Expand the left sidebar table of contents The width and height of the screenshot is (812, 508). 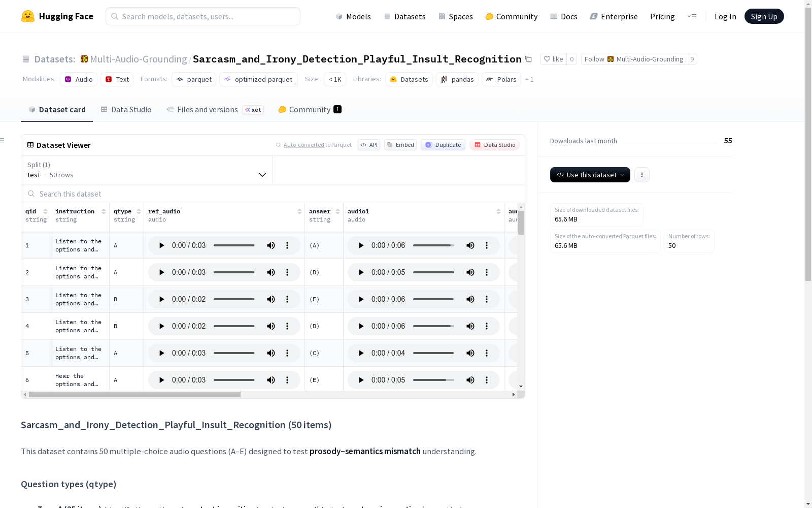coord(2,140)
